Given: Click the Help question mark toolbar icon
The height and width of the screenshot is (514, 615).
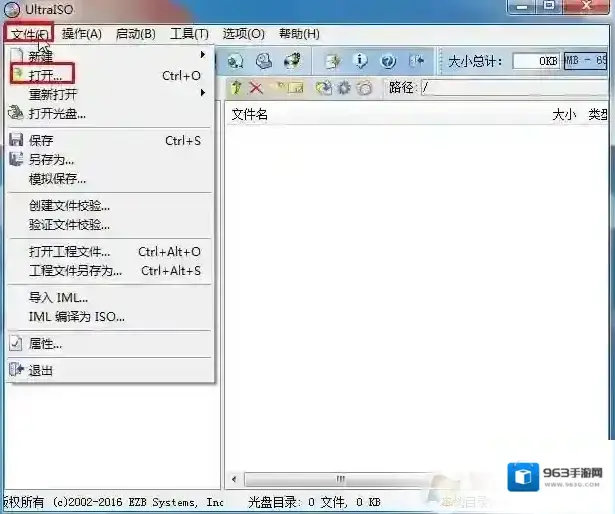Looking at the screenshot, I should [x=388, y=61].
